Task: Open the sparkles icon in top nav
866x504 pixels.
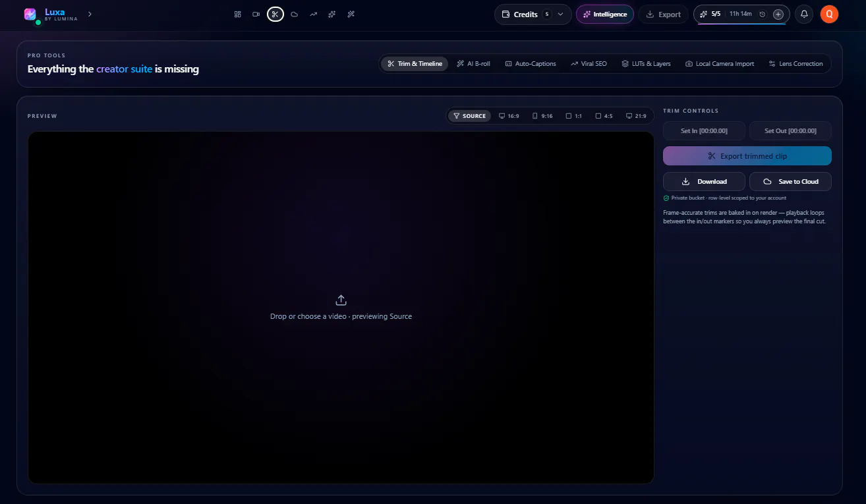Action: (x=333, y=14)
